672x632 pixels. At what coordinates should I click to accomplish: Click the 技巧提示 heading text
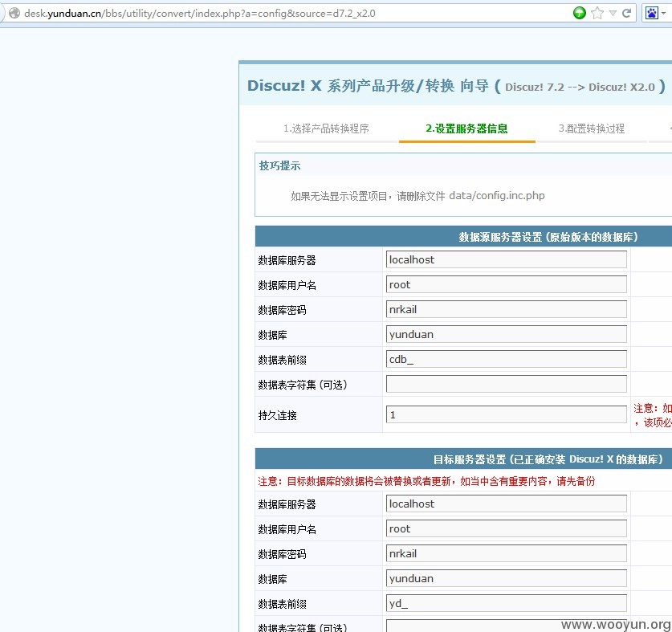280,166
